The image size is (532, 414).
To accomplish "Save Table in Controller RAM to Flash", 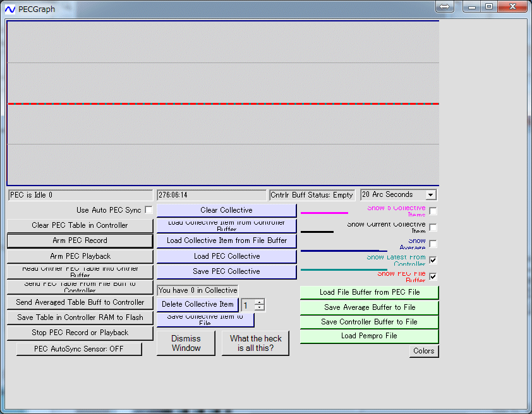I will [80, 317].
